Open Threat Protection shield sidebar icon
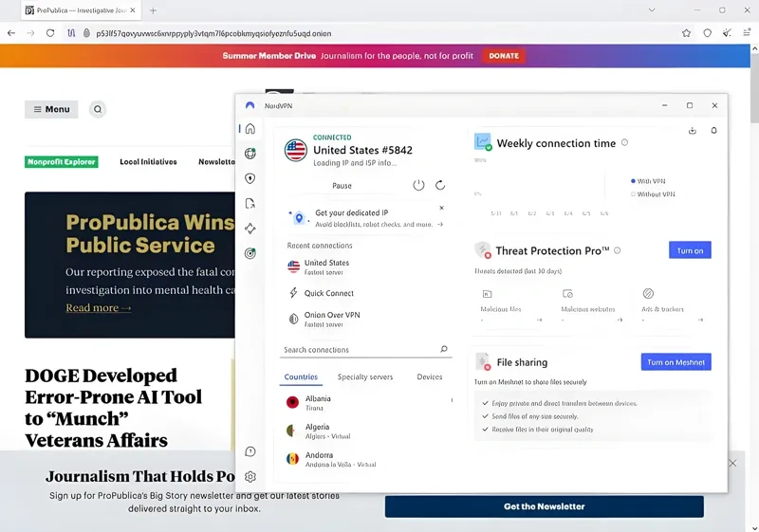Image resolution: width=759 pixels, height=532 pixels. click(x=250, y=178)
